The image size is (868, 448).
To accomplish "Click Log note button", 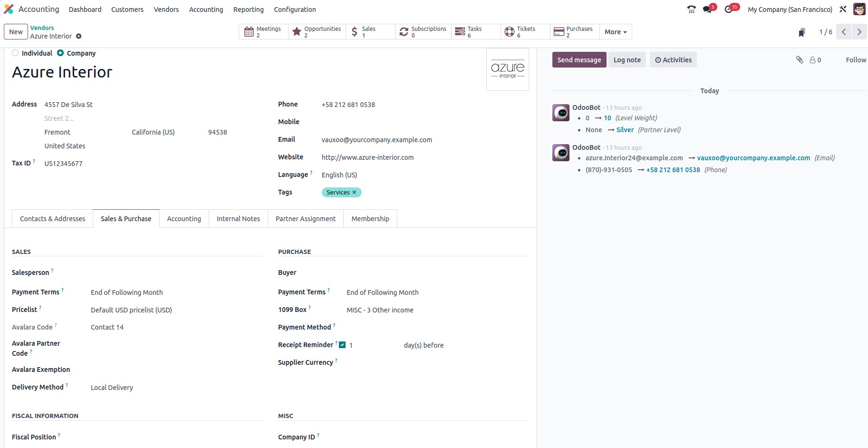I will [627, 60].
